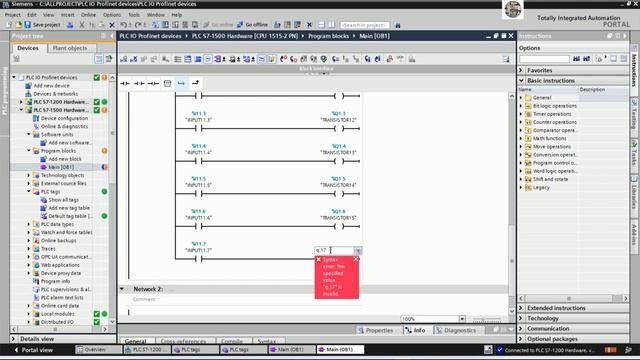The image size is (640, 360).
Task: Click the split editor vertically icon
Action: pos(332,25)
